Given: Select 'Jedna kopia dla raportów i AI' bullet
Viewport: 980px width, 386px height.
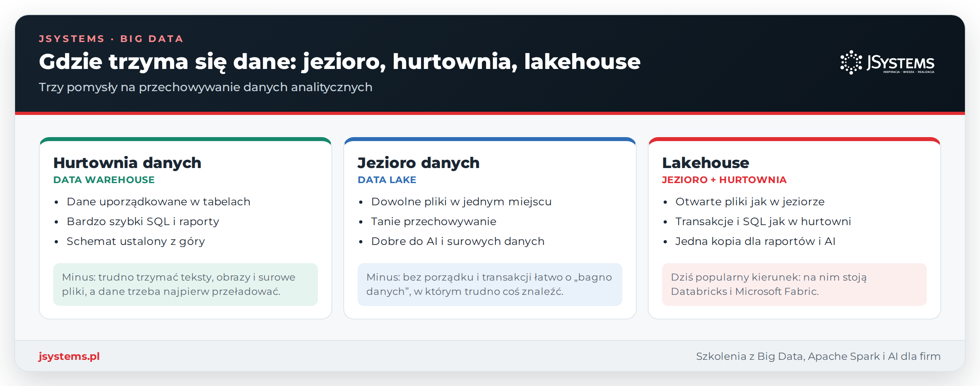Looking at the screenshot, I should [x=756, y=241].
